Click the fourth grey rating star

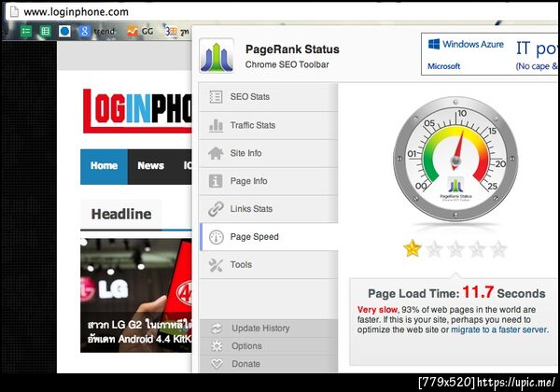tap(477, 249)
